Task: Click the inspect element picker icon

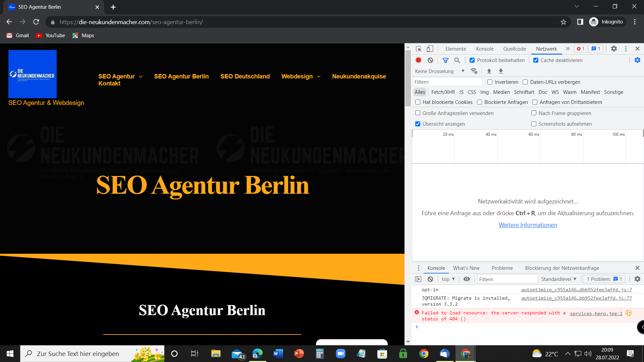Action: (418, 49)
